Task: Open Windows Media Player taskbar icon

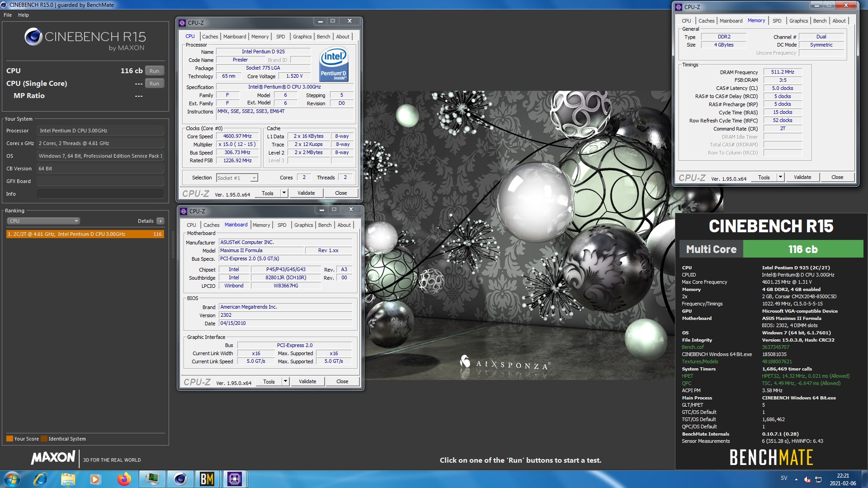Action: coord(95,479)
